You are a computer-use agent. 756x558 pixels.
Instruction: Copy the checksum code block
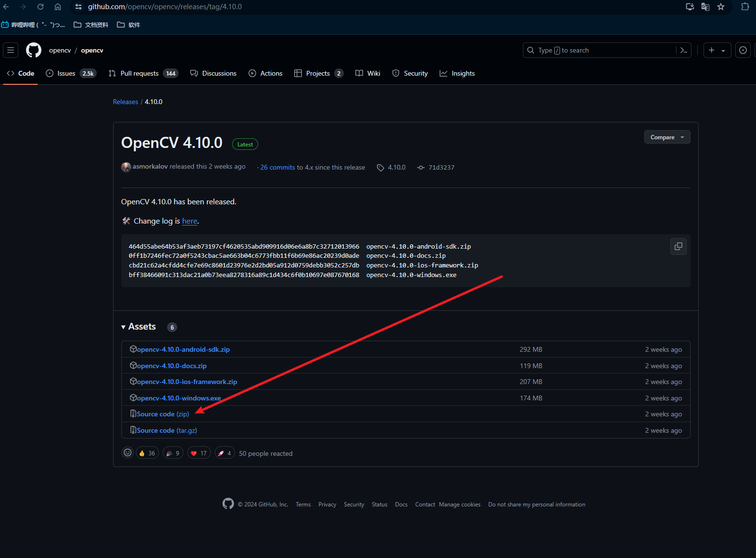tap(678, 246)
